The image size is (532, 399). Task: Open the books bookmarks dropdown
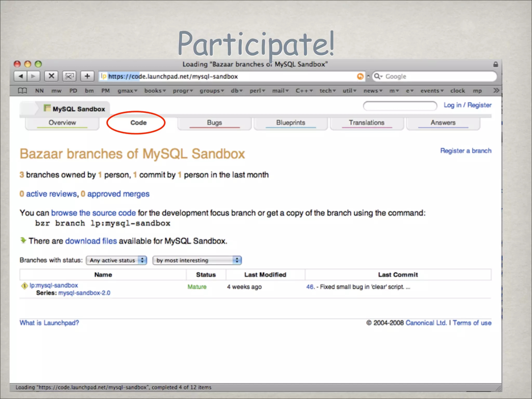pos(155,91)
